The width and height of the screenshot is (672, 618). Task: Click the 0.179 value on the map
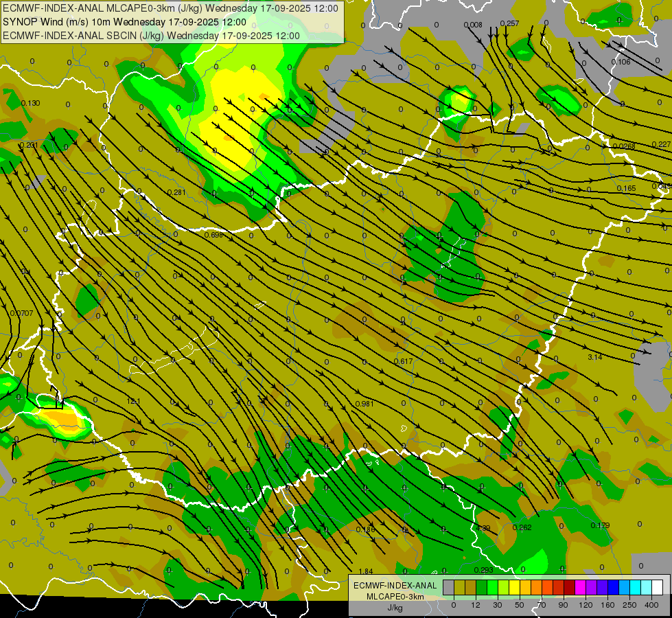(x=600, y=525)
